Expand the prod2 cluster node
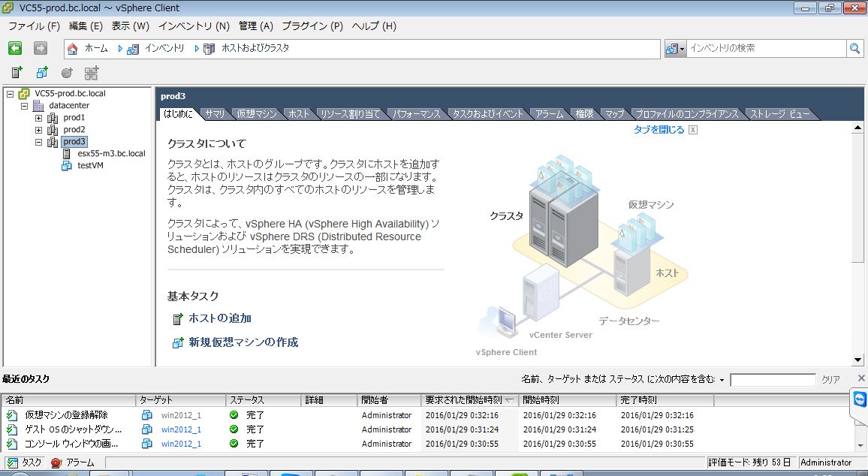The image size is (868, 476). pos(39,130)
